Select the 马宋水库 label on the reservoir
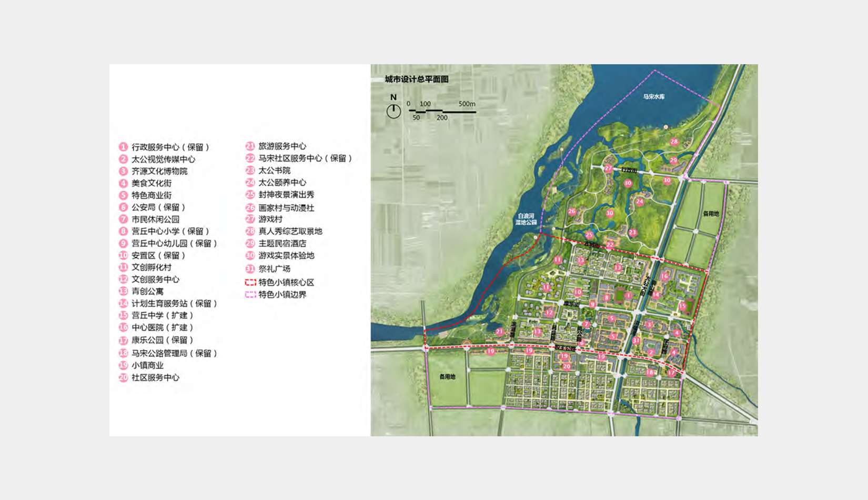868x500 pixels. click(654, 97)
